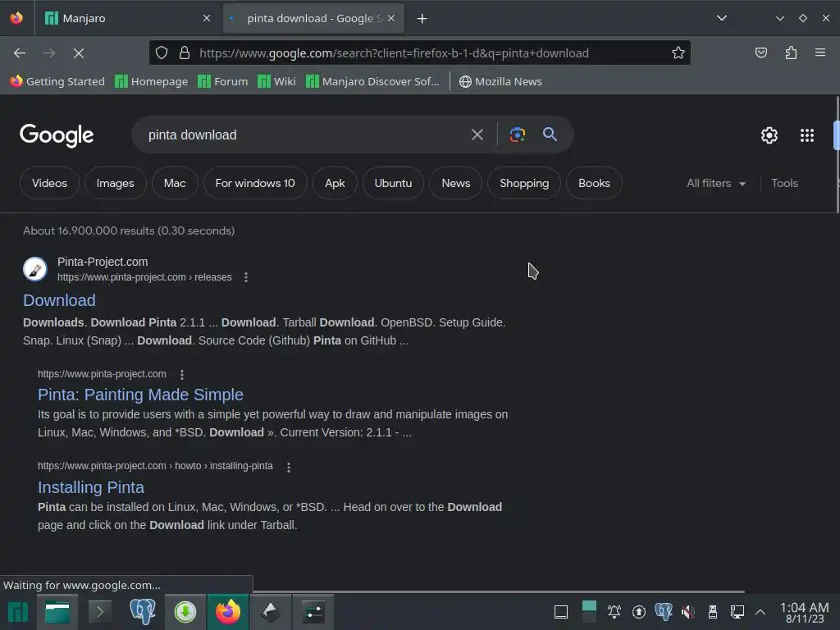This screenshot has width=840, height=630.
Task: Open the Manjaro application launcher in taskbar
Action: coord(18,612)
